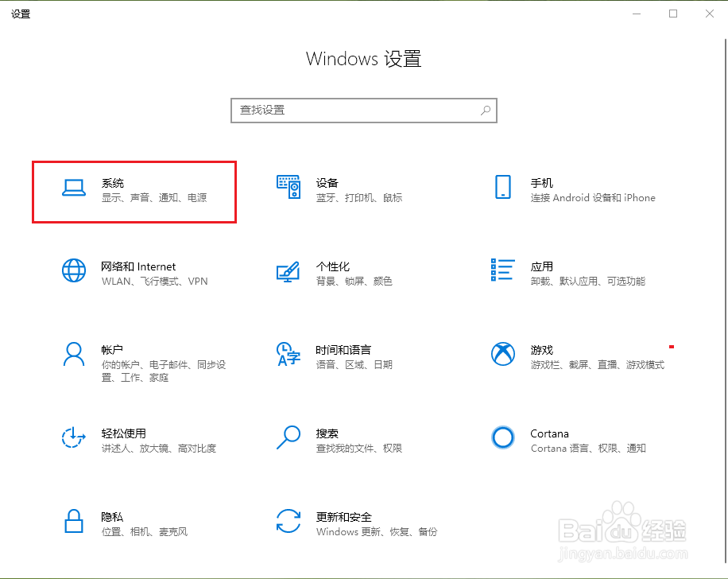The width and height of the screenshot is (728, 579).
Task: Open the 手机 phone icon
Action: (503, 187)
